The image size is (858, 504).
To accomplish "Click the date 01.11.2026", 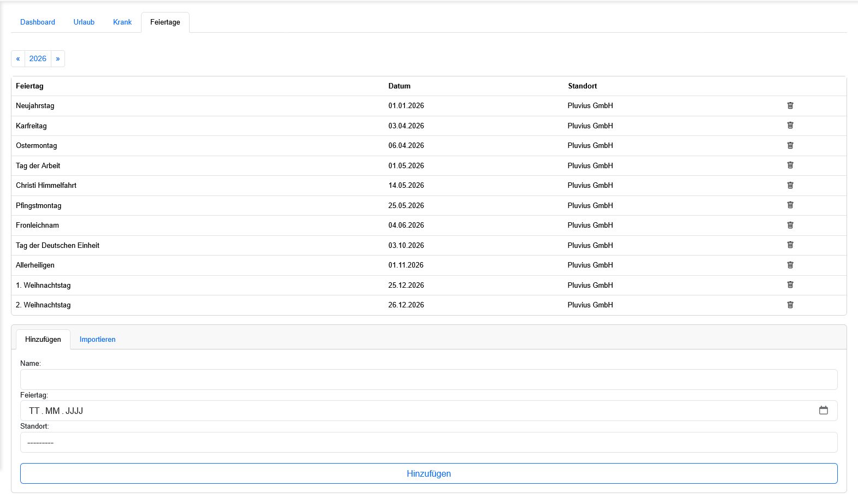I will 406,265.
